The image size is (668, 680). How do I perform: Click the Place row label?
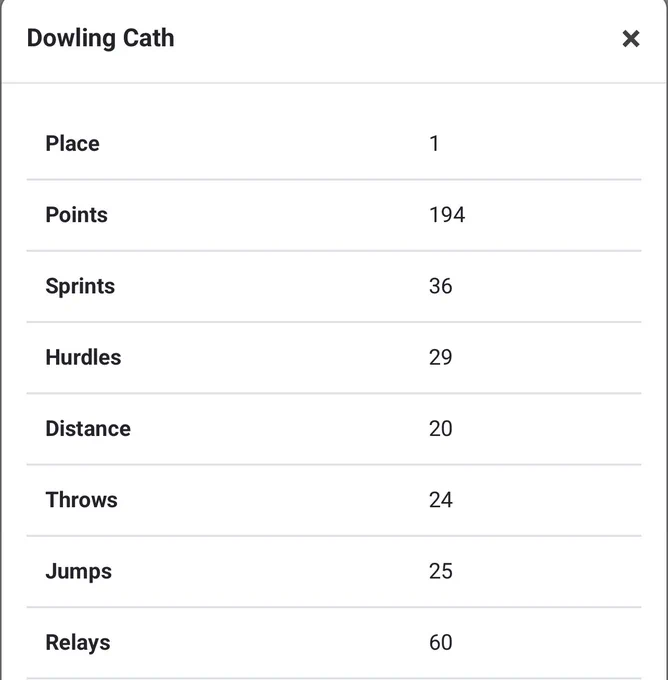(72, 144)
